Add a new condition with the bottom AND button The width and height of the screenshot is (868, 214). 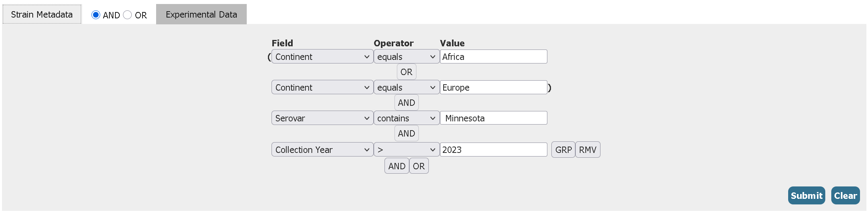coord(396,166)
